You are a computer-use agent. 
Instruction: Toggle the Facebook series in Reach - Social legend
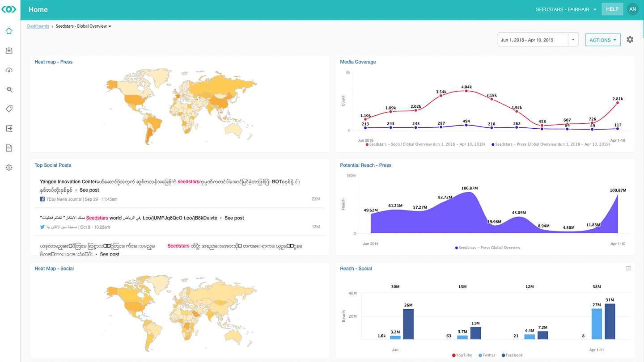coord(512,355)
